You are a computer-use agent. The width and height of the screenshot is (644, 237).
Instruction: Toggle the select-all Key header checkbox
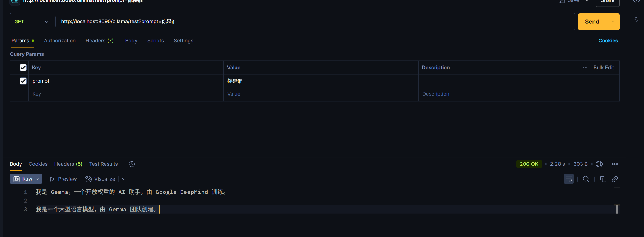23,67
